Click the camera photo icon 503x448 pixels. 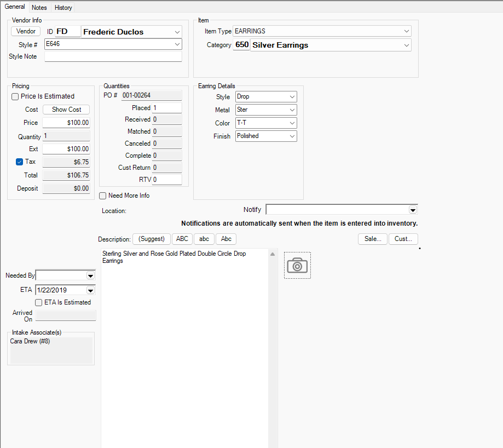point(297,266)
